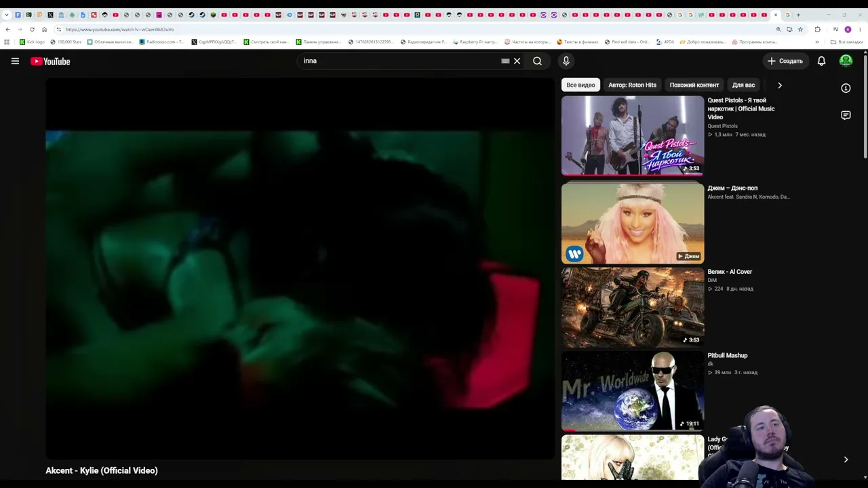This screenshot has height=488, width=868.
Task: Start voice search with the microphone
Action: [x=566, y=61]
